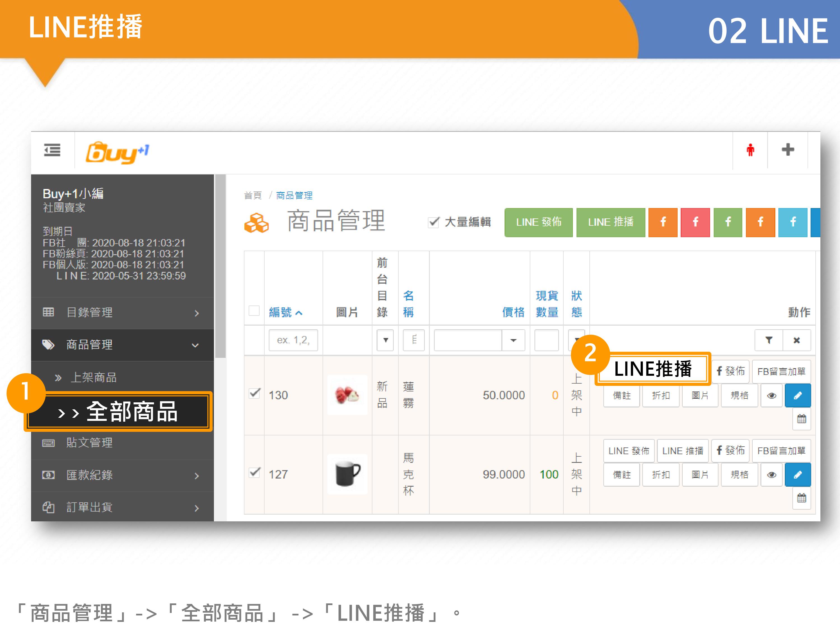Toggle the 大量編輯 bulk edit checkbox

tap(433, 222)
